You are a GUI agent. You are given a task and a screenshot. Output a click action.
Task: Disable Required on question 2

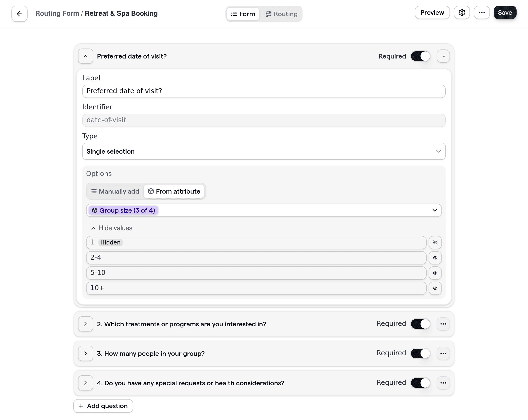coord(420,324)
